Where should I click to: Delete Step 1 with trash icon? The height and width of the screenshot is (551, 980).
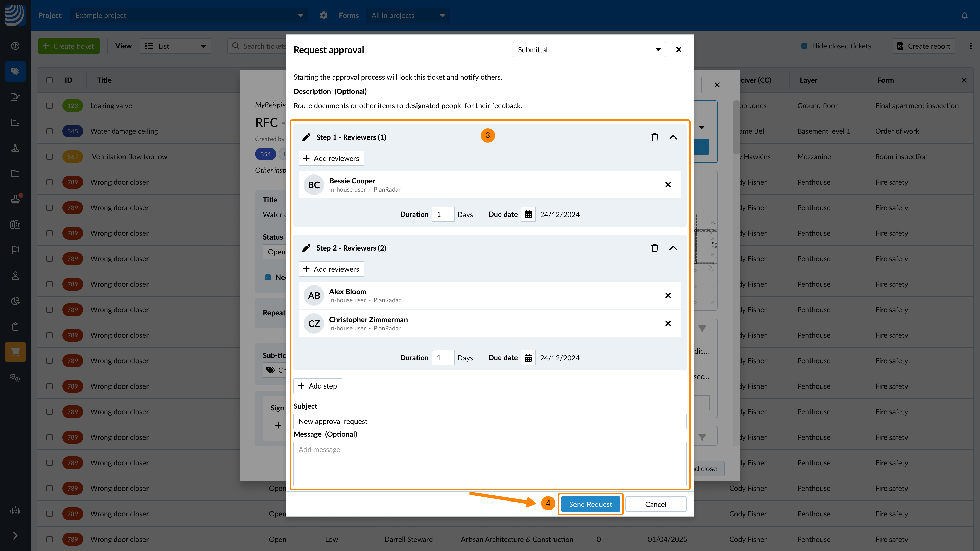tap(654, 137)
